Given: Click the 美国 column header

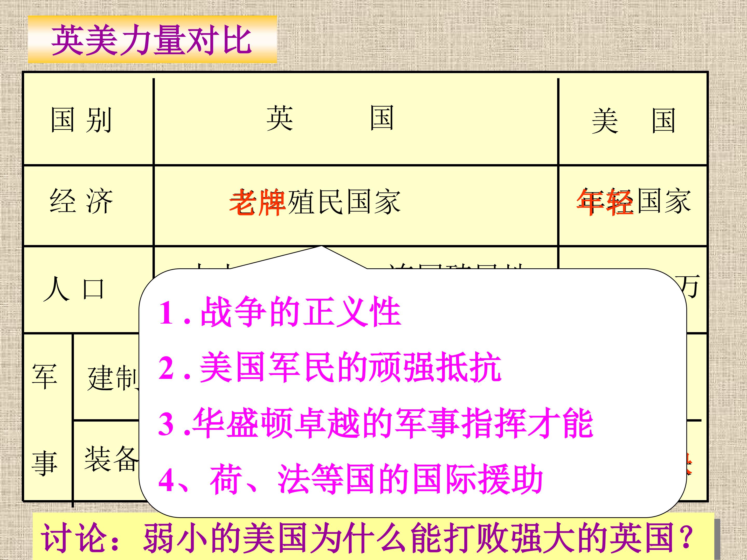Looking at the screenshot, I should click(634, 121).
